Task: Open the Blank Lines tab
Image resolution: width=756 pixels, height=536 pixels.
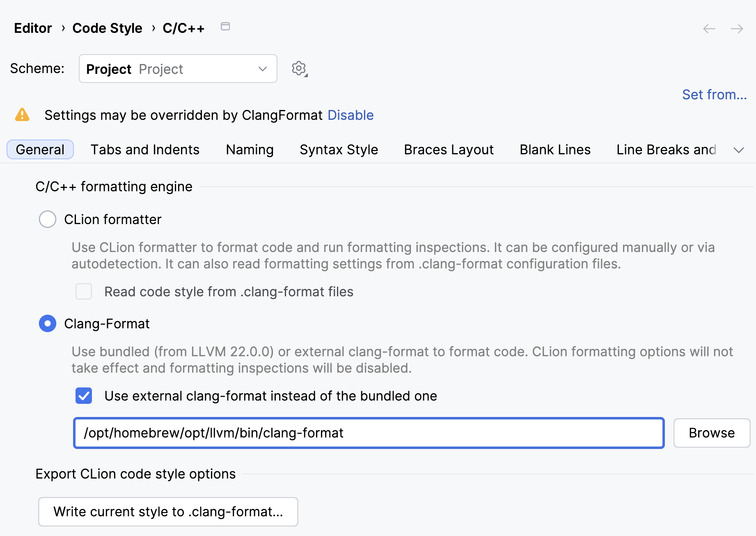Action: tap(555, 149)
